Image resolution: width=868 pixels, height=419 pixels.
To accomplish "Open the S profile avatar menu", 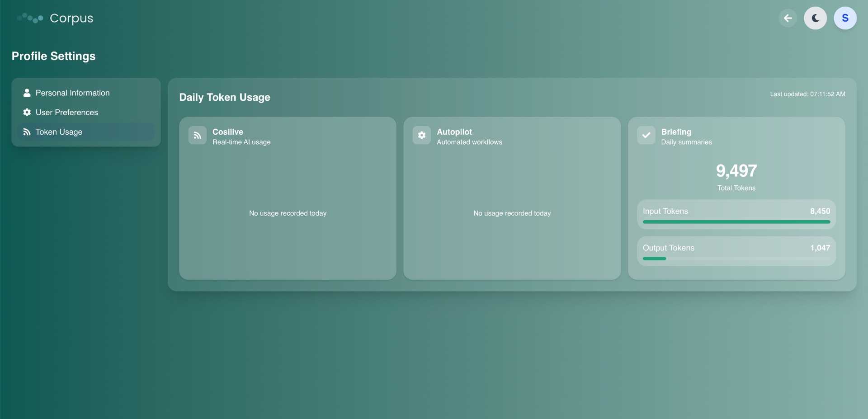I will (845, 18).
